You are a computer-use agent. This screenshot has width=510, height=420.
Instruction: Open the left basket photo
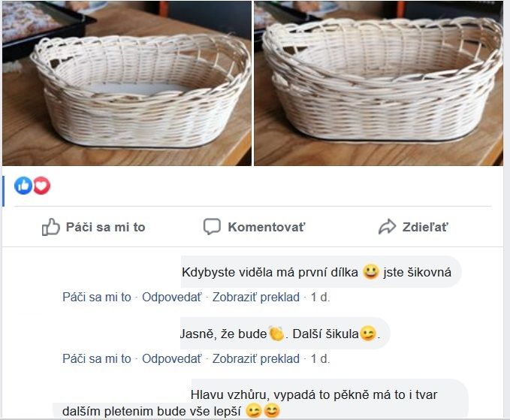(127, 83)
